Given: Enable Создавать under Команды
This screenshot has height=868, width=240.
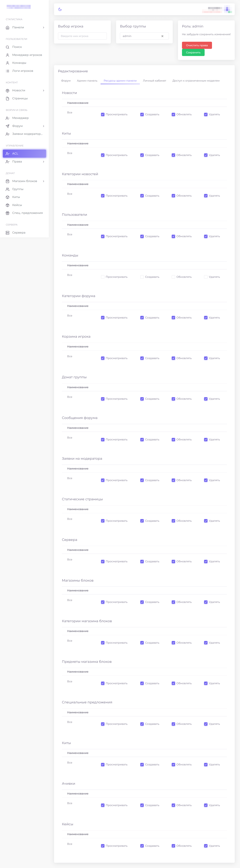Looking at the screenshot, I should click(142, 277).
